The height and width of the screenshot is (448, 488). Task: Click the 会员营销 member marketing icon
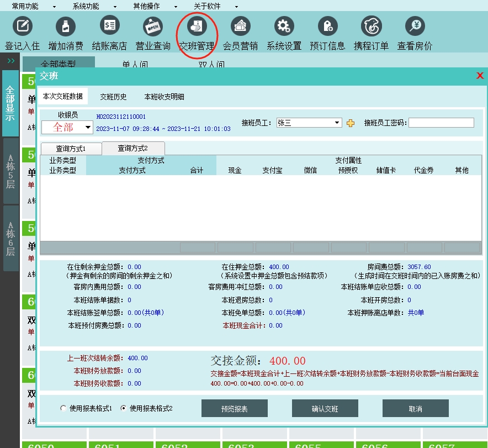pos(240,26)
